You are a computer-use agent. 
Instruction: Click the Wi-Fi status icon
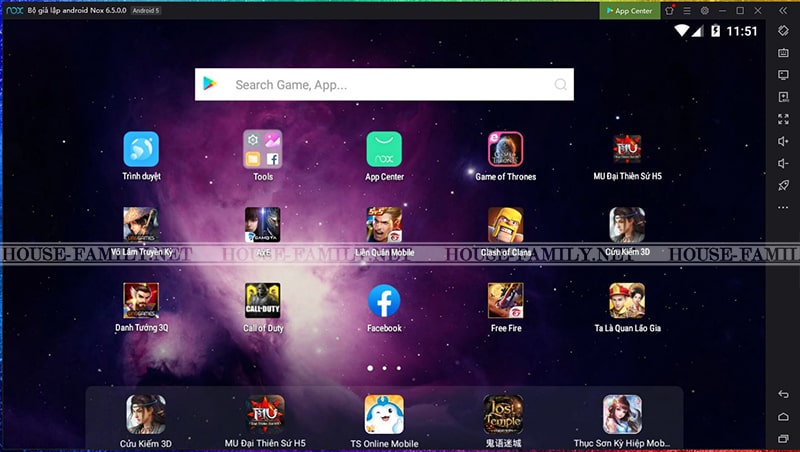tap(682, 31)
